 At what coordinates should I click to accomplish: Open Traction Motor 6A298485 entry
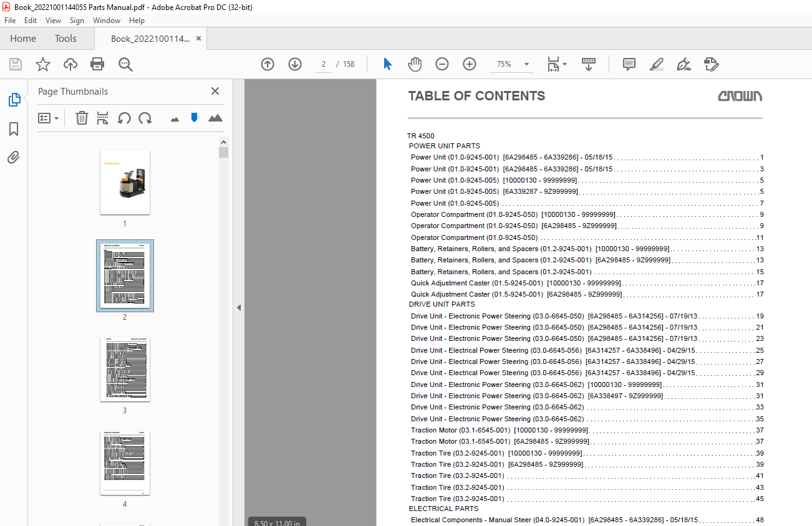[587, 441]
